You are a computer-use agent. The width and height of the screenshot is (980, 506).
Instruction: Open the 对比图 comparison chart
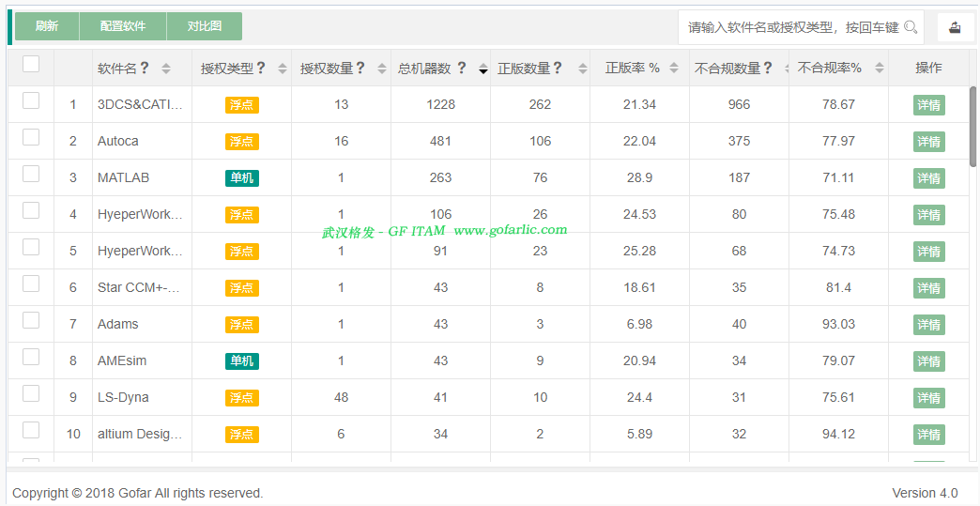pos(204,26)
